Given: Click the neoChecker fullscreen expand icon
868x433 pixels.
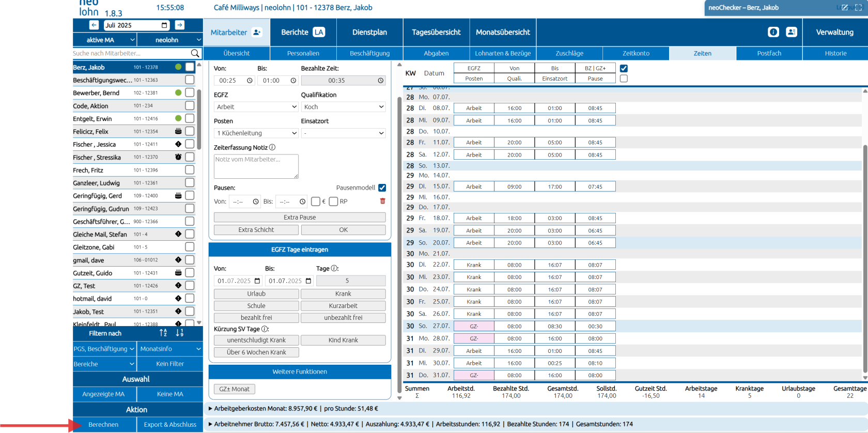Looking at the screenshot, I should click(x=858, y=8).
